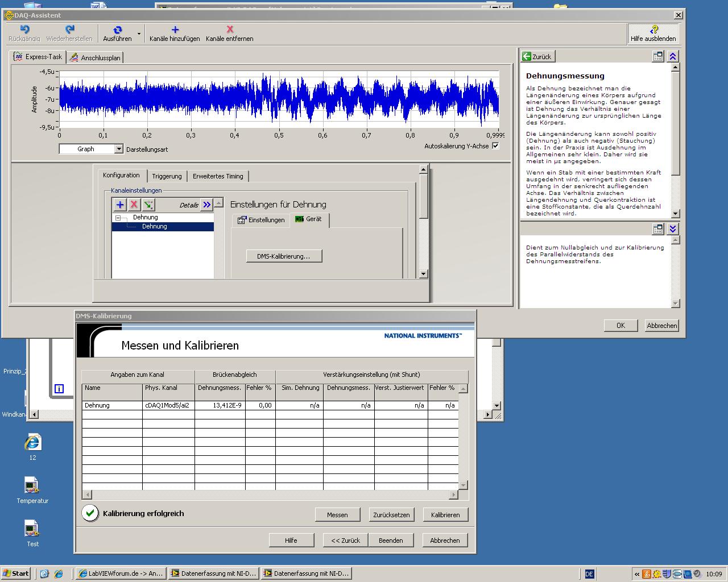Click the red X delete-channel icon in list
This screenshot has height=582, width=728.
tap(134, 205)
